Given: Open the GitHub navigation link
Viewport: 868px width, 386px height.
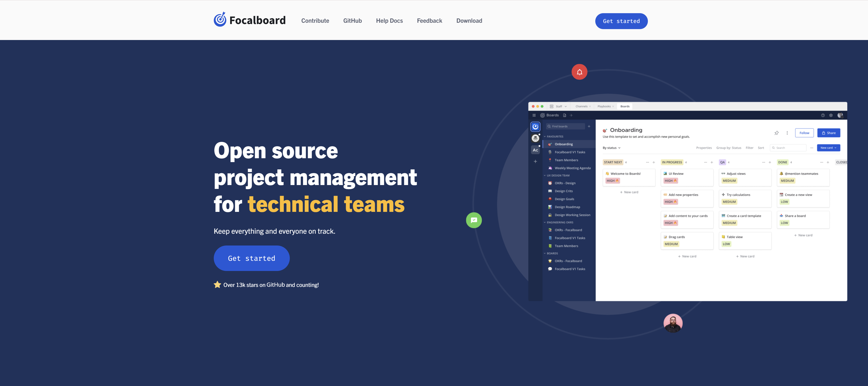Looking at the screenshot, I should pyautogui.click(x=352, y=21).
